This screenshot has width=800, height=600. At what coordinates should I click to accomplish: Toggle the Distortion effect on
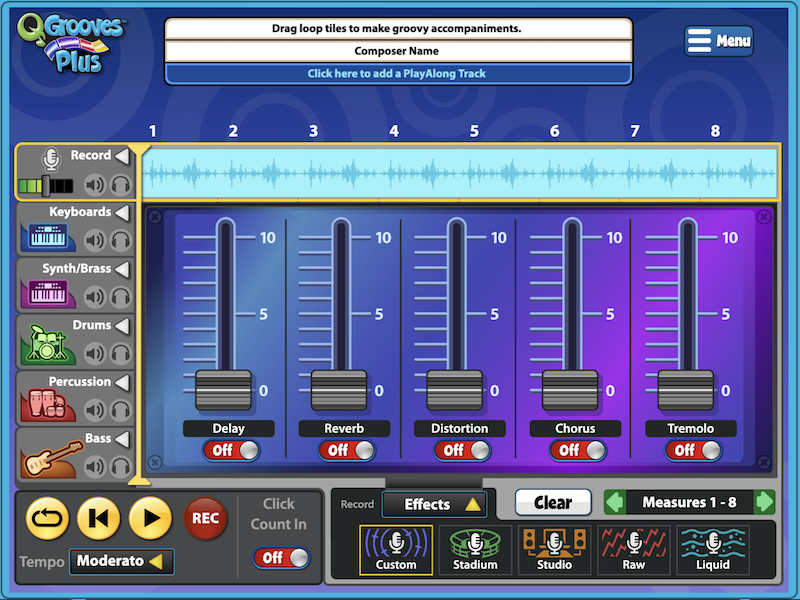click(x=463, y=451)
